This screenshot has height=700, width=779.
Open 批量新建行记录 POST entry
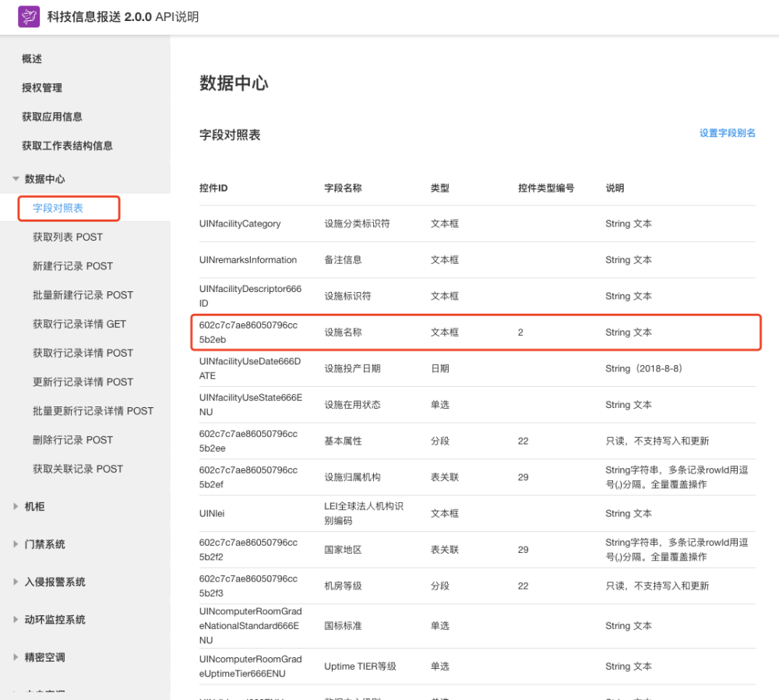tap(83, 295)
